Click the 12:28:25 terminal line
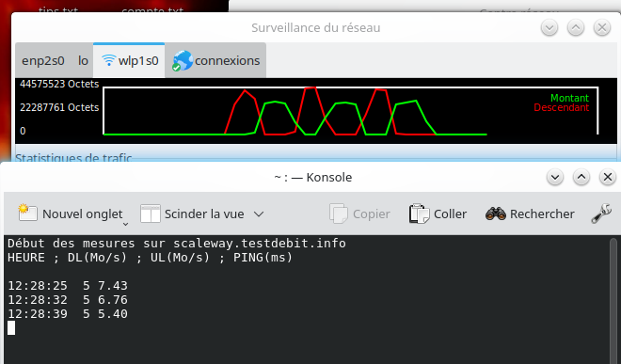Screen dimensions: 621x364 (x=68, y=286)
